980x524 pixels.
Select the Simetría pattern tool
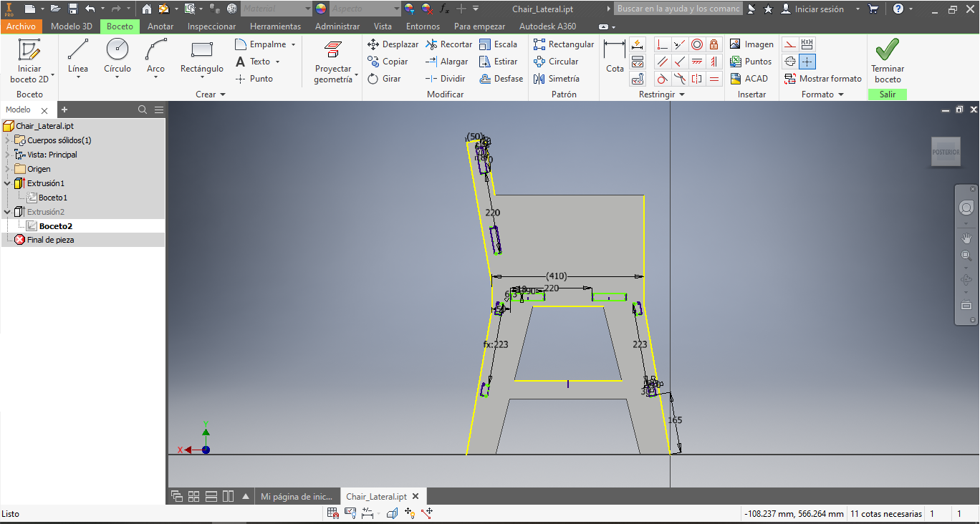pos(557,79)
